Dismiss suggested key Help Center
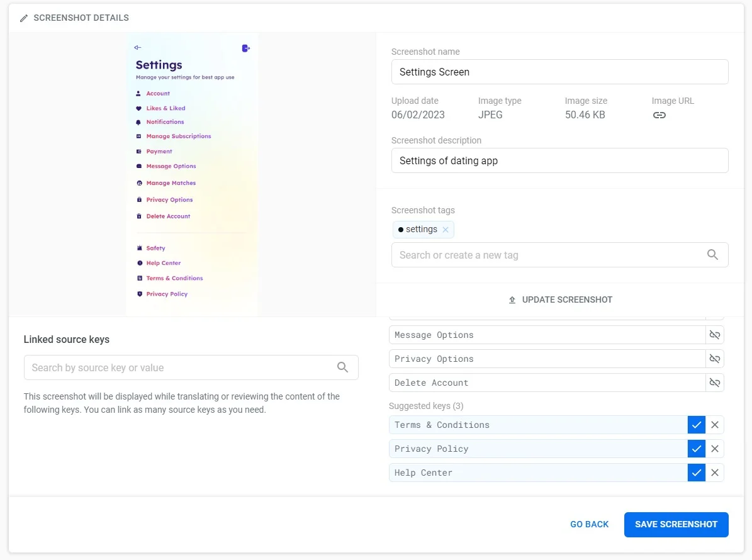The width and height of the screenshot is (752, 560). pyautogui.click(x=715, y=473)
